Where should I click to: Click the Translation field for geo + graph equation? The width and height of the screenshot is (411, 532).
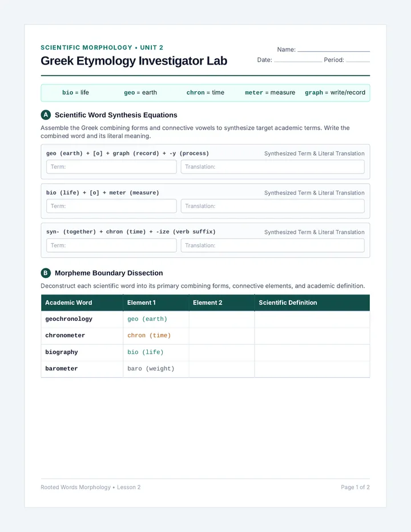[272, 167]
